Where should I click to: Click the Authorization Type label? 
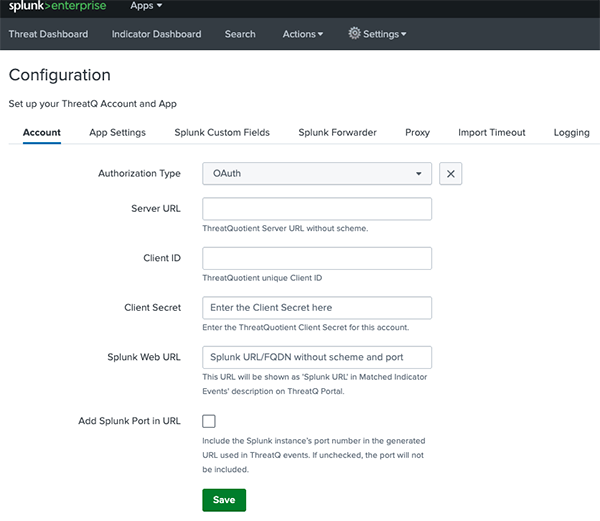tap(139, 173)
